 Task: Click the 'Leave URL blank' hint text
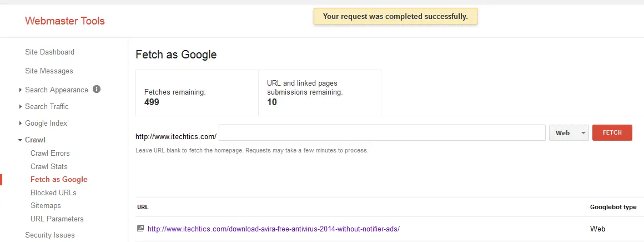click(251, 151)
